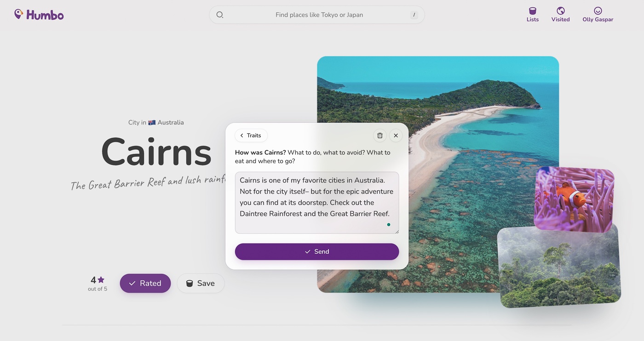Delete the review using the trash icon
Screen dimensions: 644x341
379,135
